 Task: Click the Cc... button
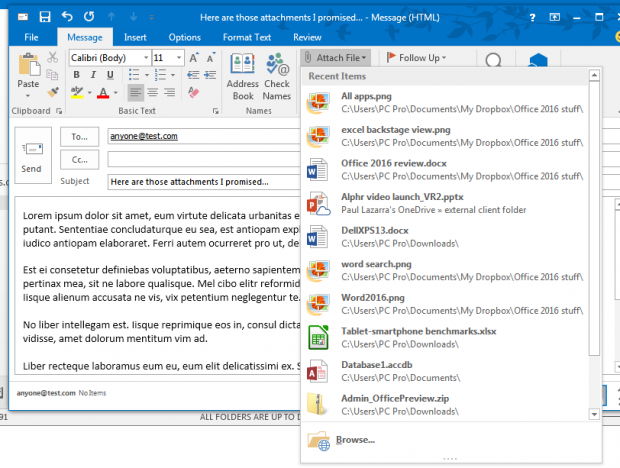(79, 160)
